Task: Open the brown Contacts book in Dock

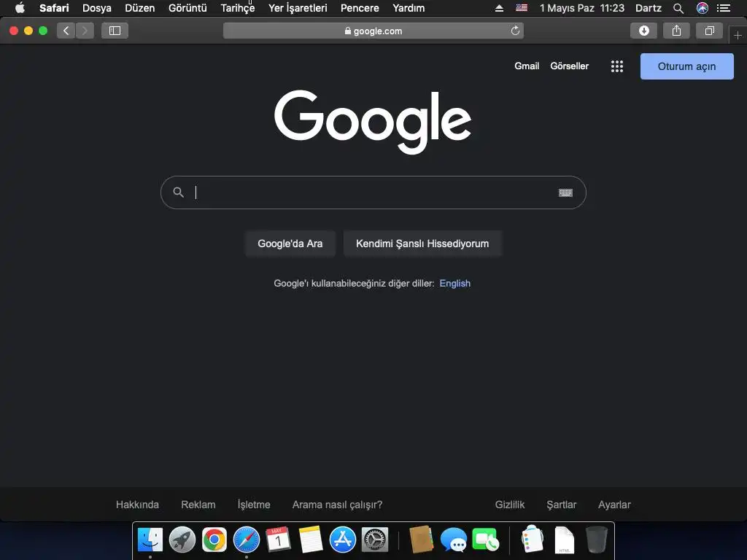Action: pyautogui.click(x=421, y=540)
